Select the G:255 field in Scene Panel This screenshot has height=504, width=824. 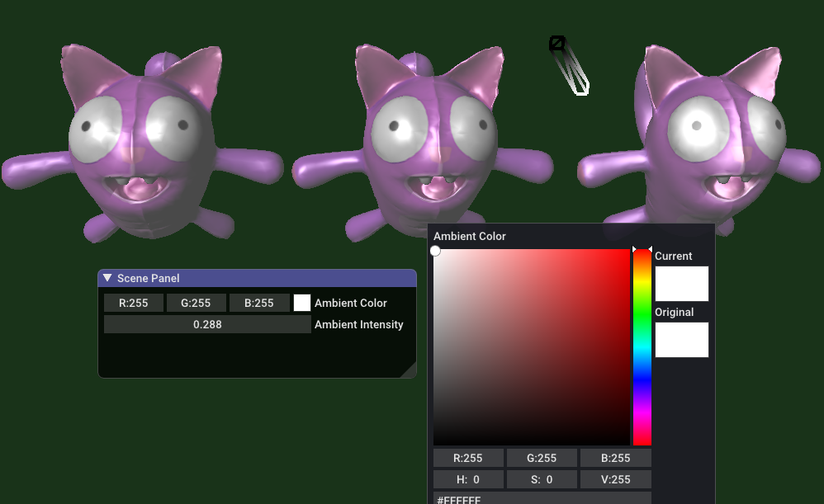coord(196,303)
